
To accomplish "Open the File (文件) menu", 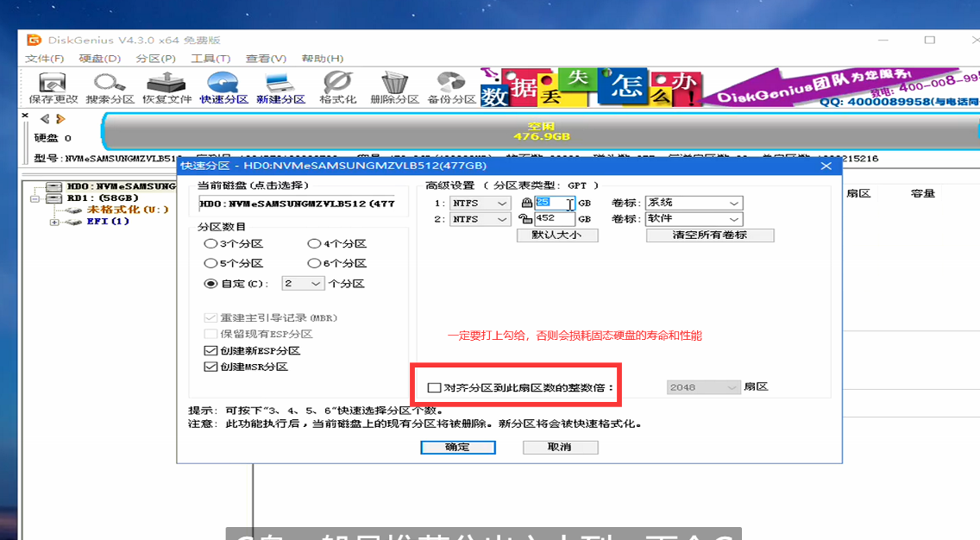I will point(44,59).
